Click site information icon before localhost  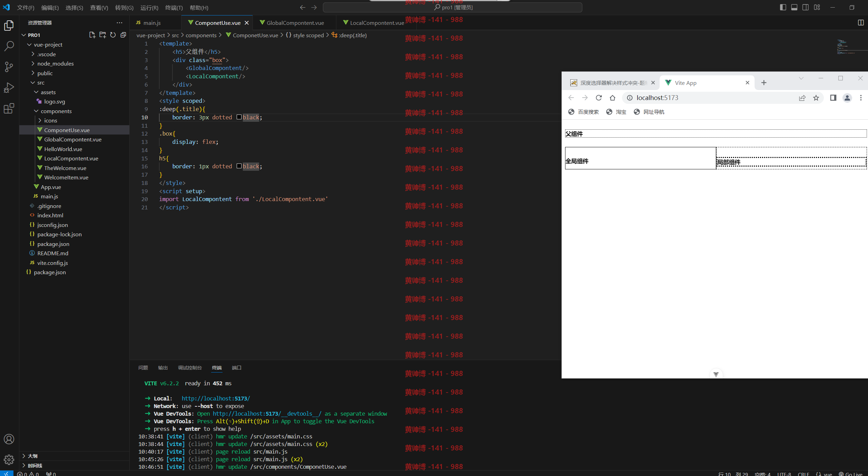click(x=630, y=98)
